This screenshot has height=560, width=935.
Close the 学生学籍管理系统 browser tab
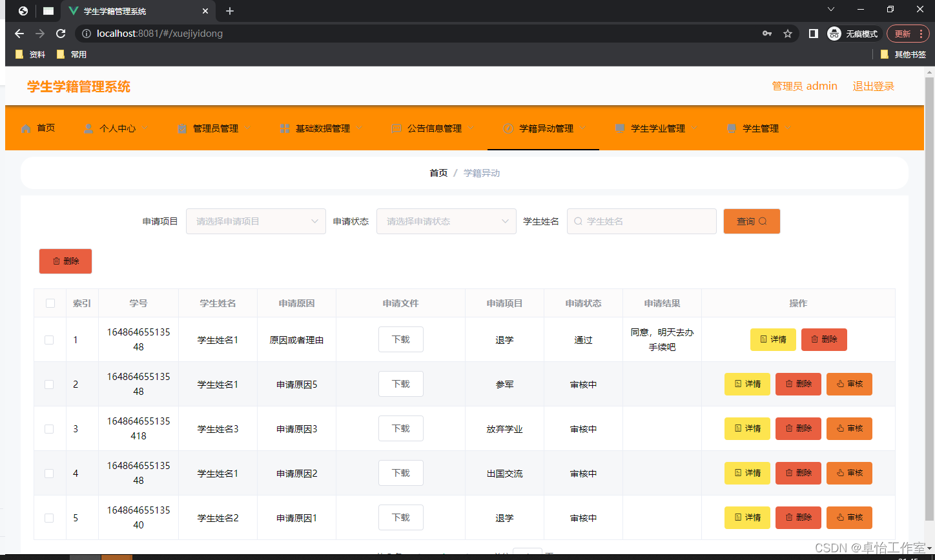(205, 11)
